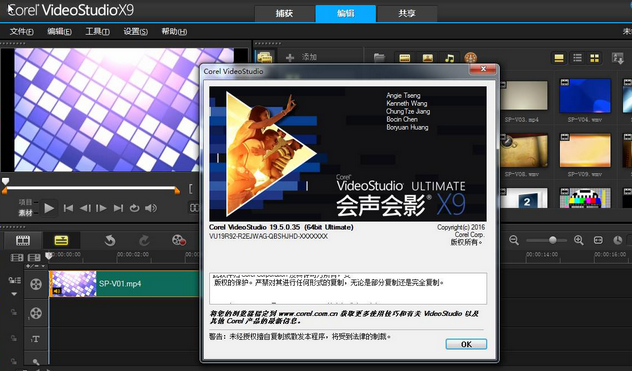632x371 pixels.
Task: Toggle ripple editing lock icon
Action: (x=15, y=280)
